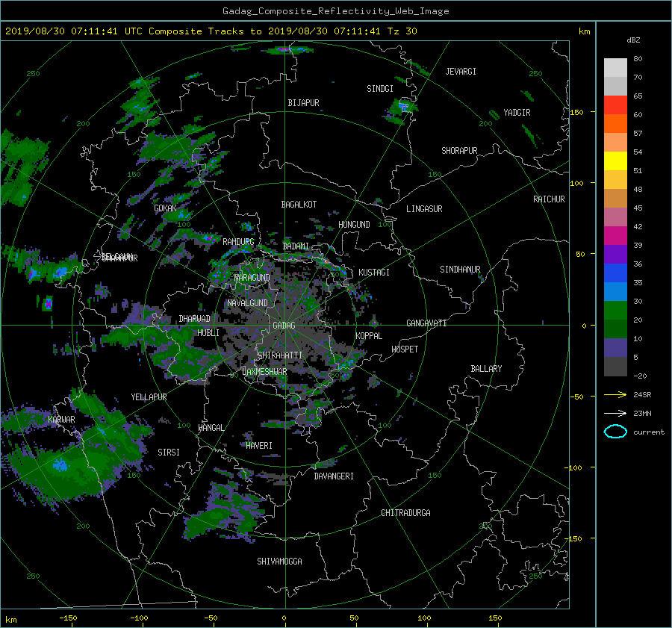Click the SINDHANUR city label
672x628 pixels.
460,270
